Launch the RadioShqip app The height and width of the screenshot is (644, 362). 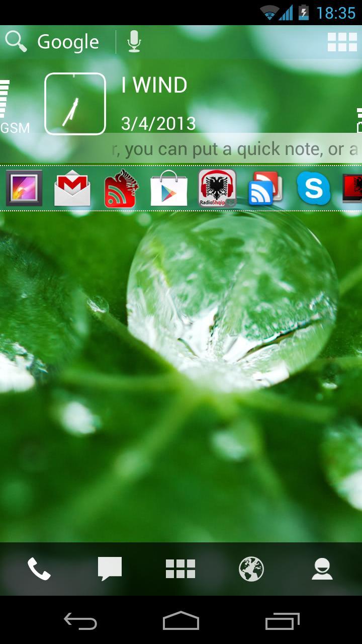(x=217, y=189)
